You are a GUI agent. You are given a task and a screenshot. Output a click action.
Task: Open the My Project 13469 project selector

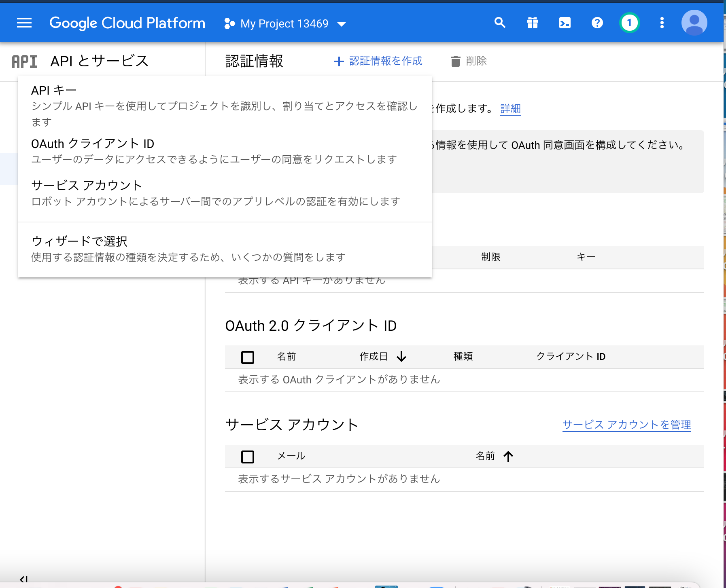284,23
